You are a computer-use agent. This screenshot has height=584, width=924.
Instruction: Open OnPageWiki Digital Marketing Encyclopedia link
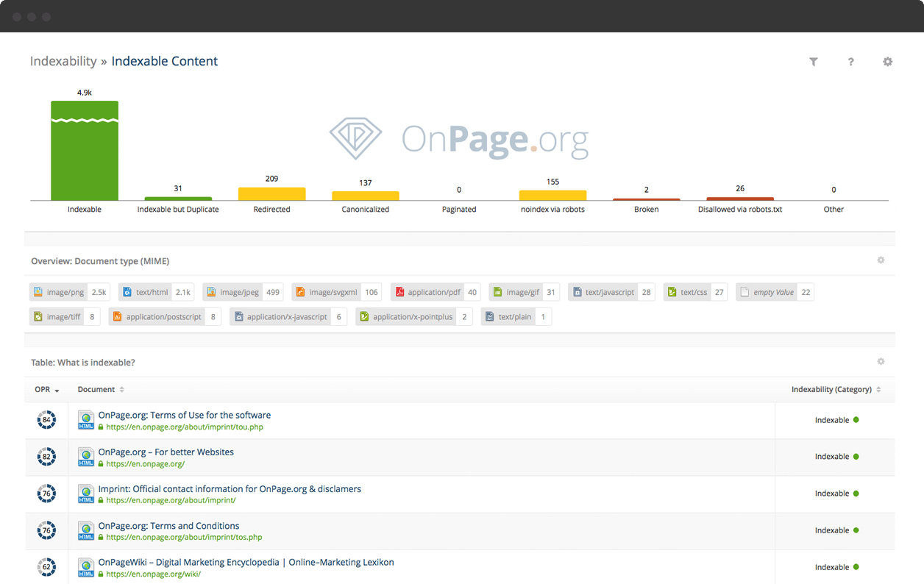coord(246,562)
